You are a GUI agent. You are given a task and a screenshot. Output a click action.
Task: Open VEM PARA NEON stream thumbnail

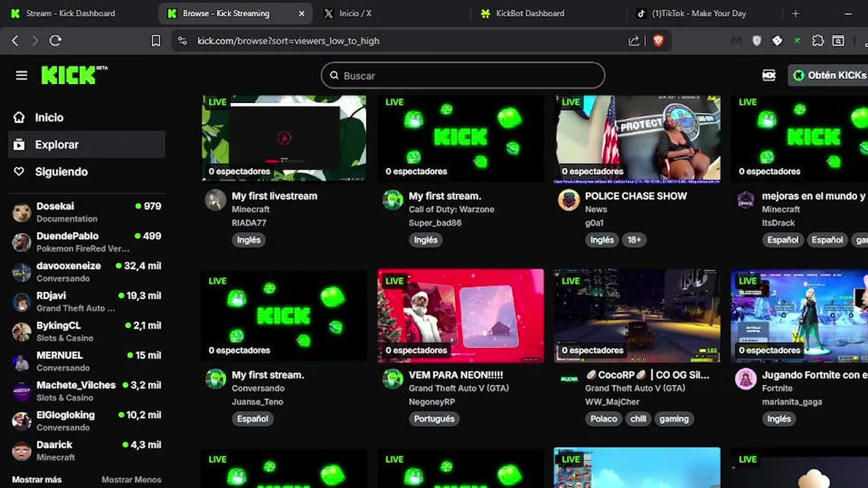pos(460,316)
